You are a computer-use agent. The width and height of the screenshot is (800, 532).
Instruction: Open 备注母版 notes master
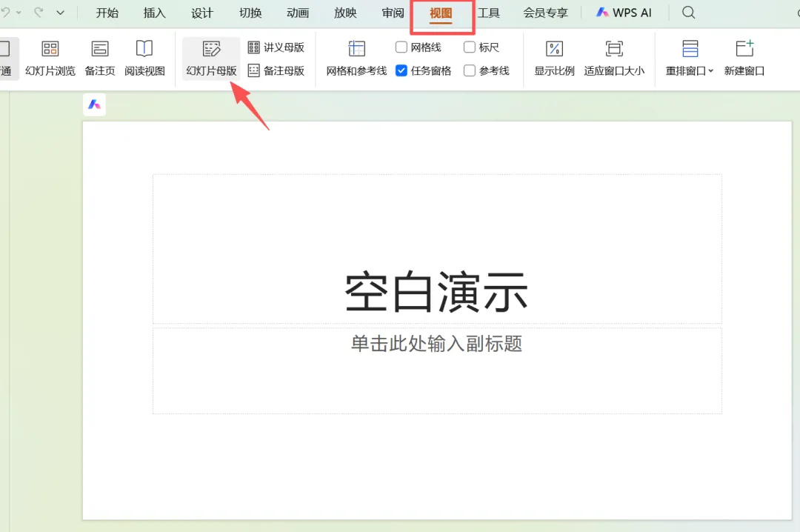[x=276, y=70]
